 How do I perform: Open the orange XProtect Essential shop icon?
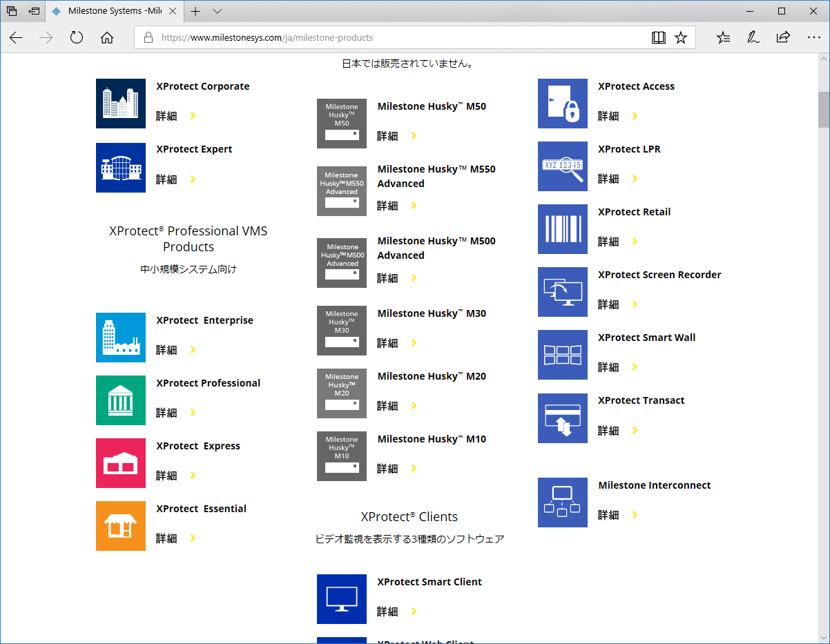point(121,526)
